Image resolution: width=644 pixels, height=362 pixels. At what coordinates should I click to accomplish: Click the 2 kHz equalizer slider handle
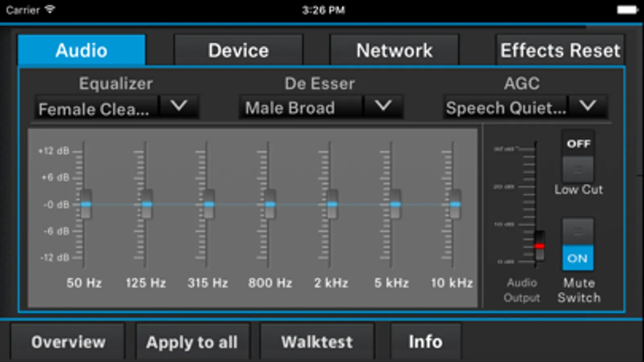coord(332,204)
